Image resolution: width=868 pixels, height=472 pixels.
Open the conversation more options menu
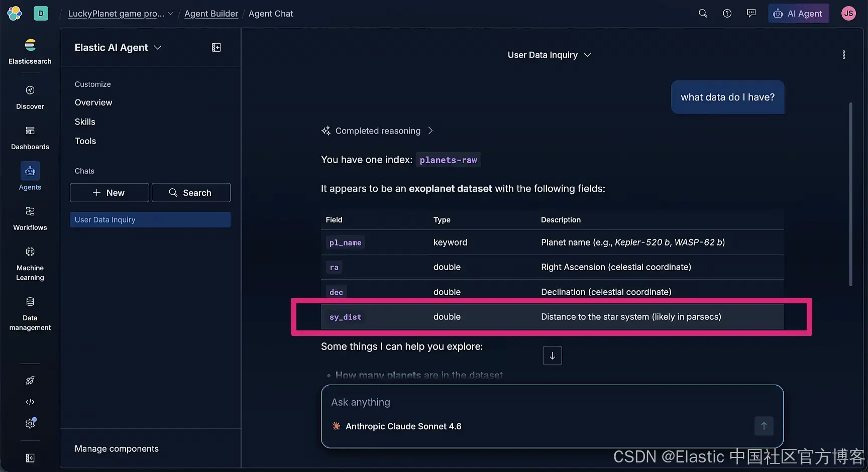tap(844, 55)
